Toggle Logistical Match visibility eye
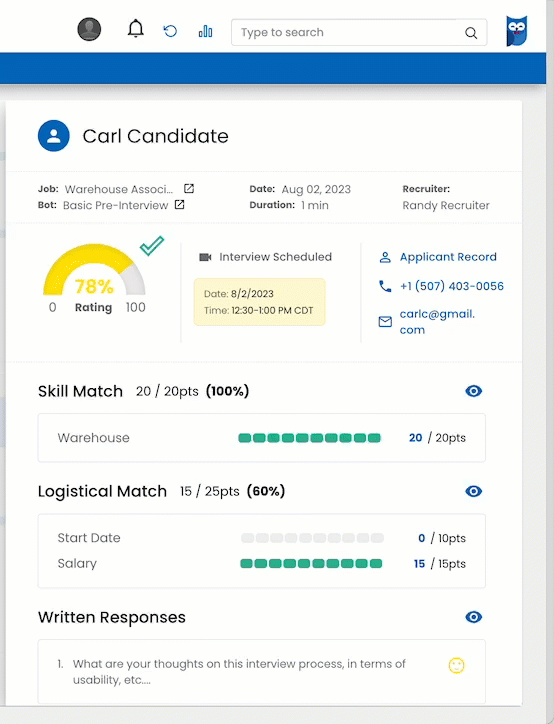The image size is (554, 724). coord(474,491)
